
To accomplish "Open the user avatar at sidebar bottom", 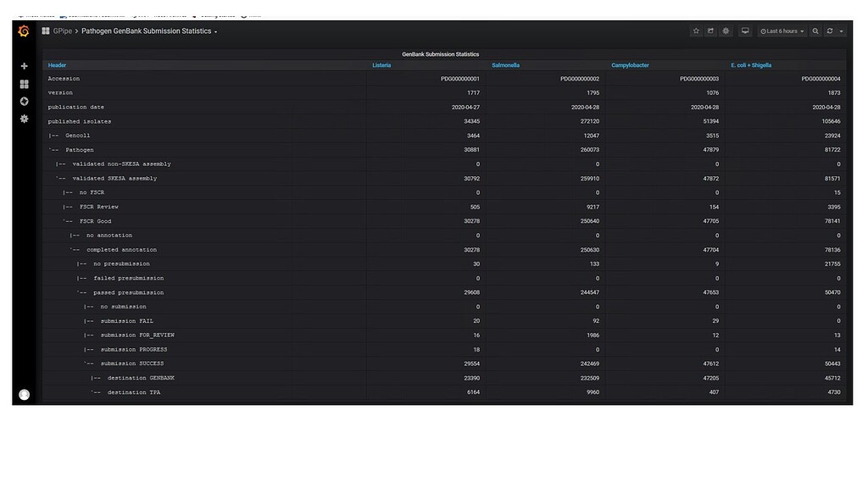I will pyautogui.click(x=24, y=394).
